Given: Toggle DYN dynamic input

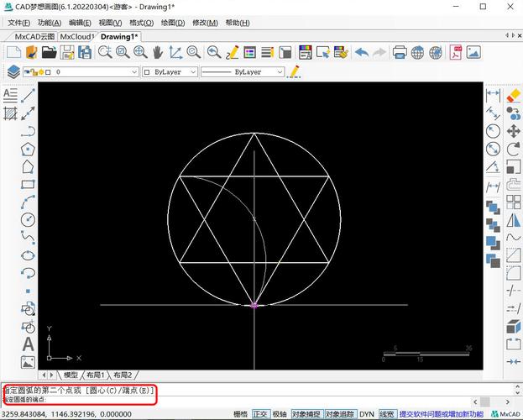Looking at the screenshot, I should pyautogui.click(x=367, y=414).
